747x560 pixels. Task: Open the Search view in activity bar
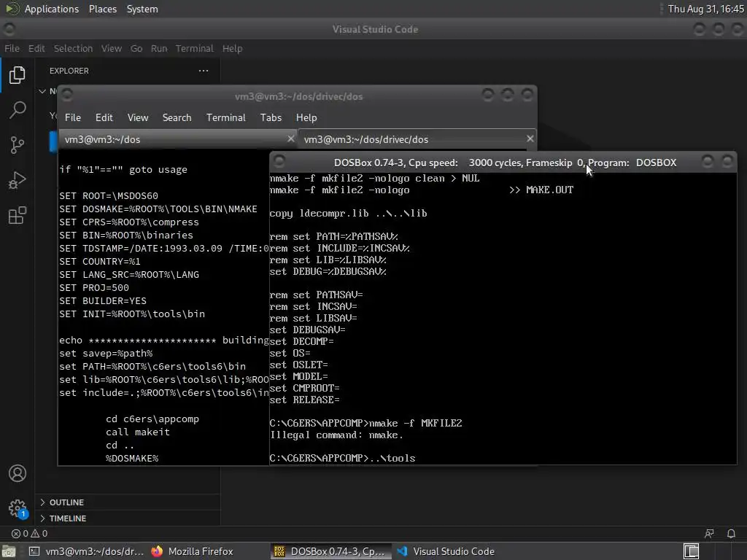18,110
